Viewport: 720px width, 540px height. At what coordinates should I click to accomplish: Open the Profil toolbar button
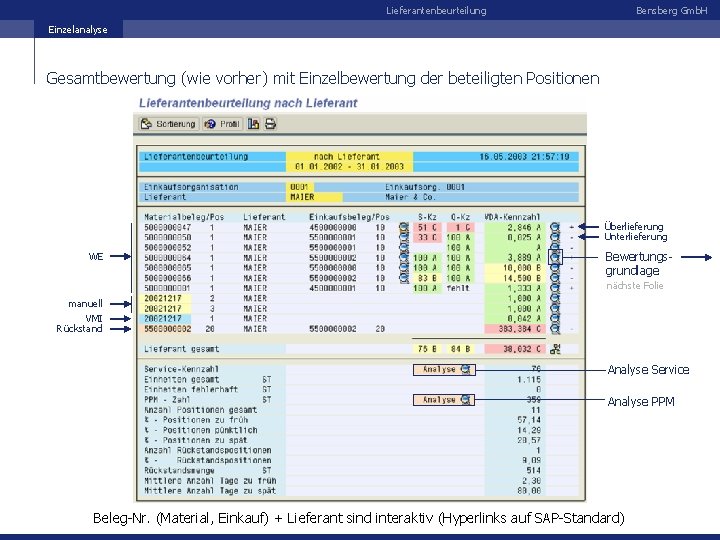222,124
